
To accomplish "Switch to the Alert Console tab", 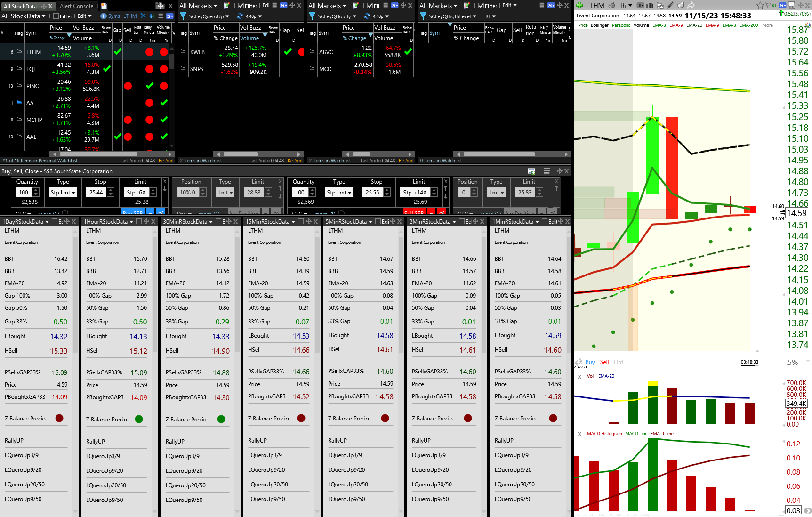I will click(x=76, y=6).
